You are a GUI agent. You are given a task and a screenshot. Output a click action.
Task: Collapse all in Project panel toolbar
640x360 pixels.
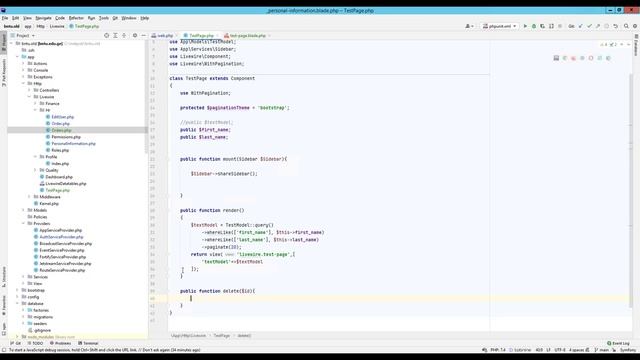(124, 36)
